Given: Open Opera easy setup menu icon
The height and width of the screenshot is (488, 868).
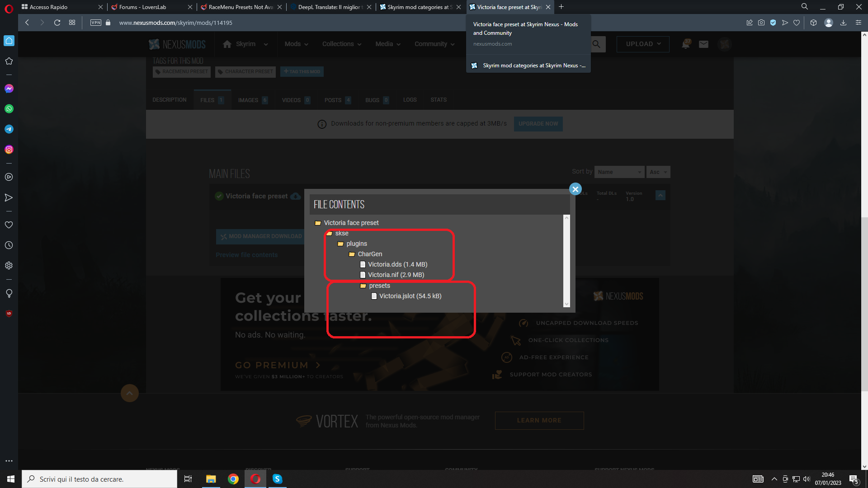Looking at the screenshot, I should point(859,23).
